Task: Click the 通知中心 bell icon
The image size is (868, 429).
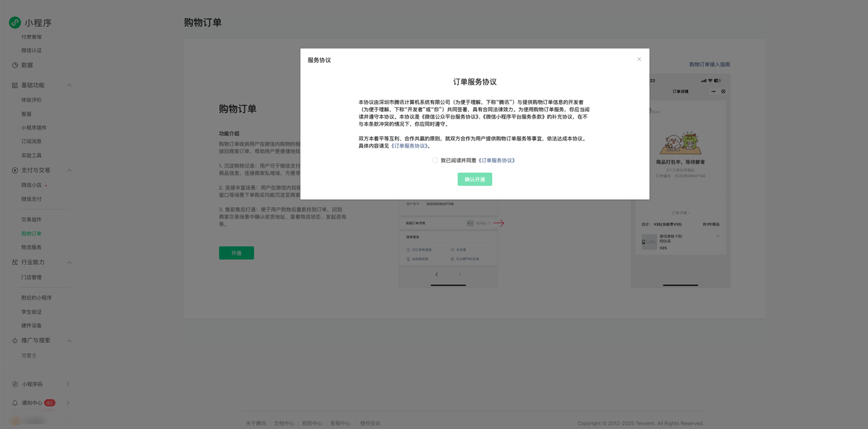Action: pyautogui.click(x=15, y=403)
